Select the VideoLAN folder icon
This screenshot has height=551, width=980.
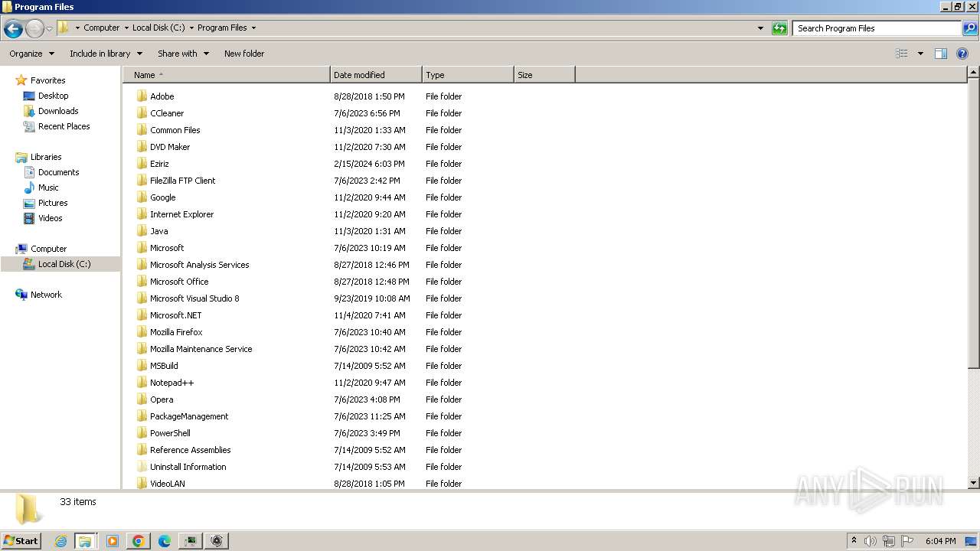tap(142, 484)
